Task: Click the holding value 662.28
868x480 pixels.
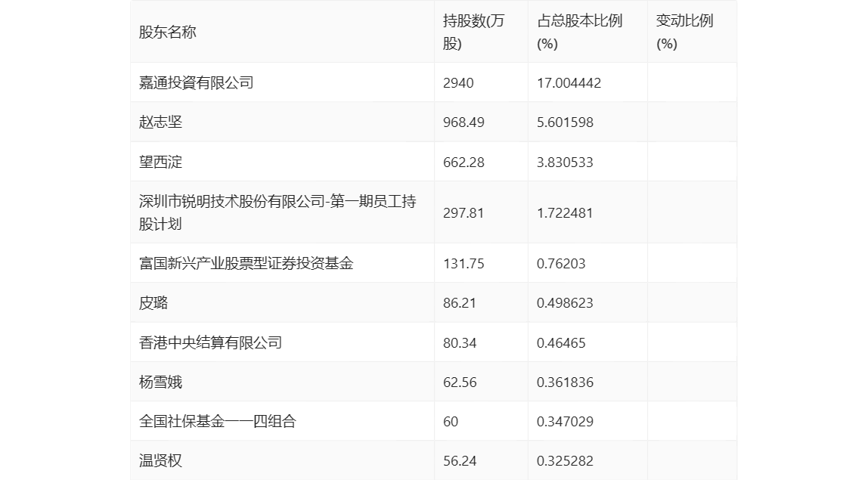Action: [463, 163]
